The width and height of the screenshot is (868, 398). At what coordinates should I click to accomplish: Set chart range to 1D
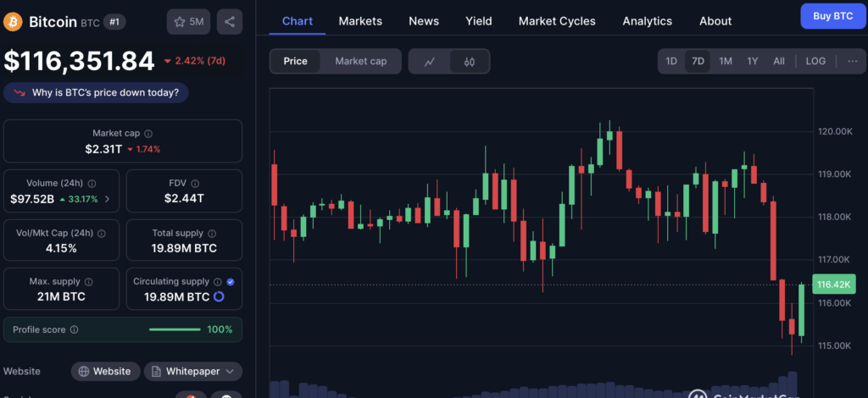click(x=671, y=61)
